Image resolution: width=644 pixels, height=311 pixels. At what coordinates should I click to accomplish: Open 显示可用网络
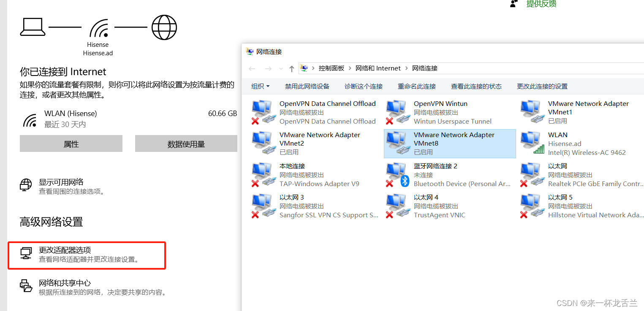(61, 182)
